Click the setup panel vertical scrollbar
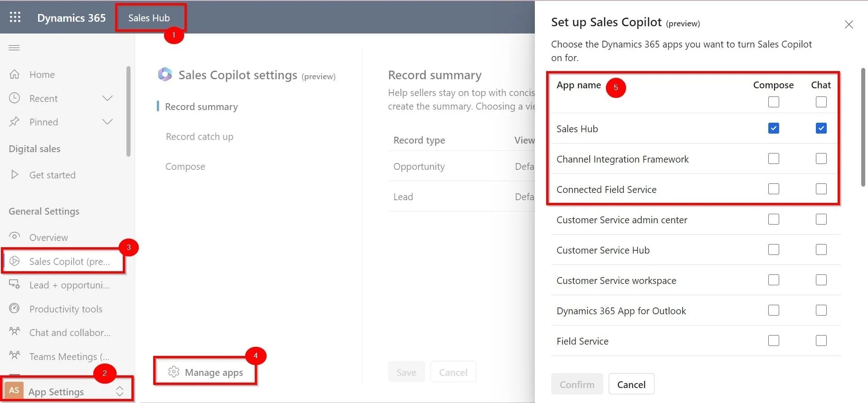The image size is (868, 403). pos(863,127)
